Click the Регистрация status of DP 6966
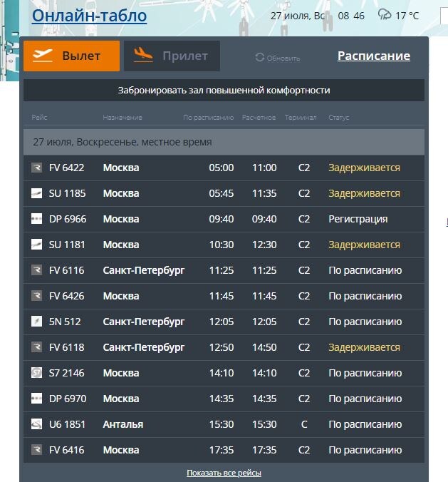Image resolution: width=448 pixels, height=482 pixels. pyautogui.click(x=358, y=219)
